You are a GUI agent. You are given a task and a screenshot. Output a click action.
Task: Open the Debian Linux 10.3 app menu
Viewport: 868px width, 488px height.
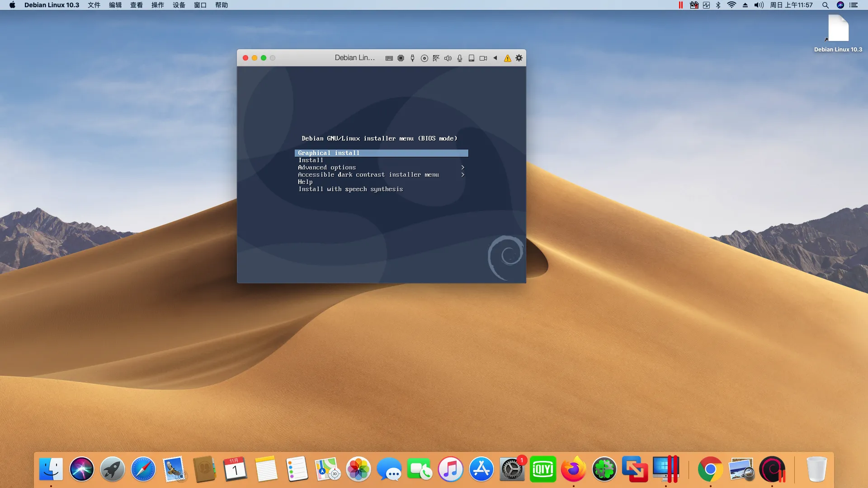point(52,5)
